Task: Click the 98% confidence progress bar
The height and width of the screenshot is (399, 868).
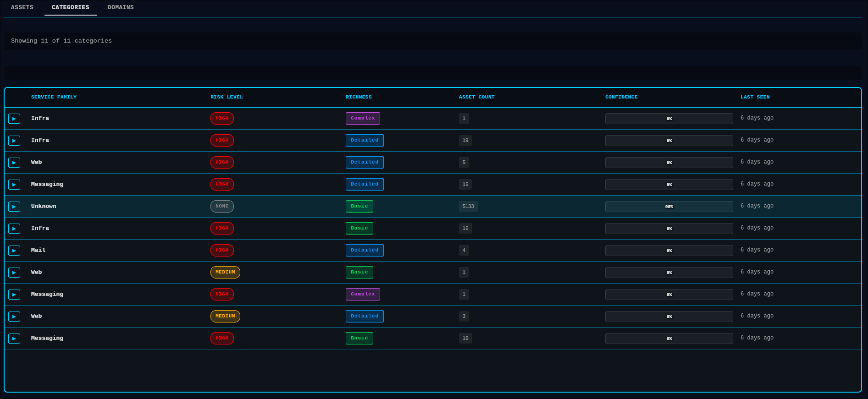Action: [x=669, y=207]
